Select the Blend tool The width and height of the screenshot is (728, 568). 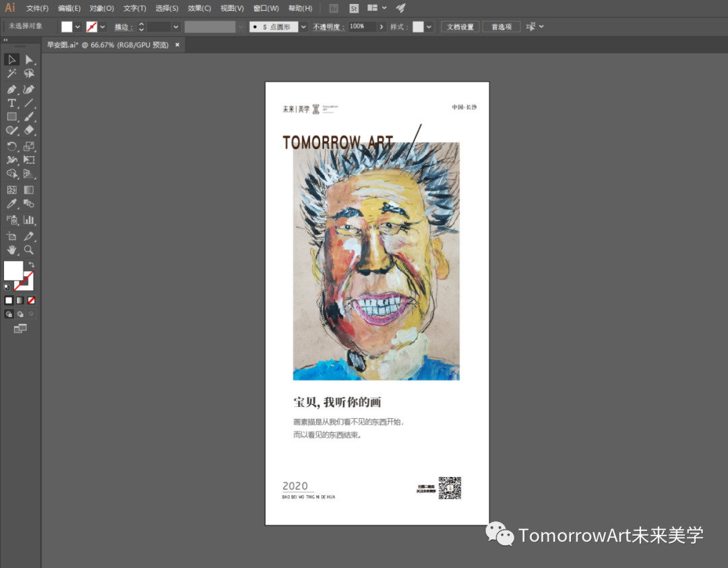[x=29, y=204]
